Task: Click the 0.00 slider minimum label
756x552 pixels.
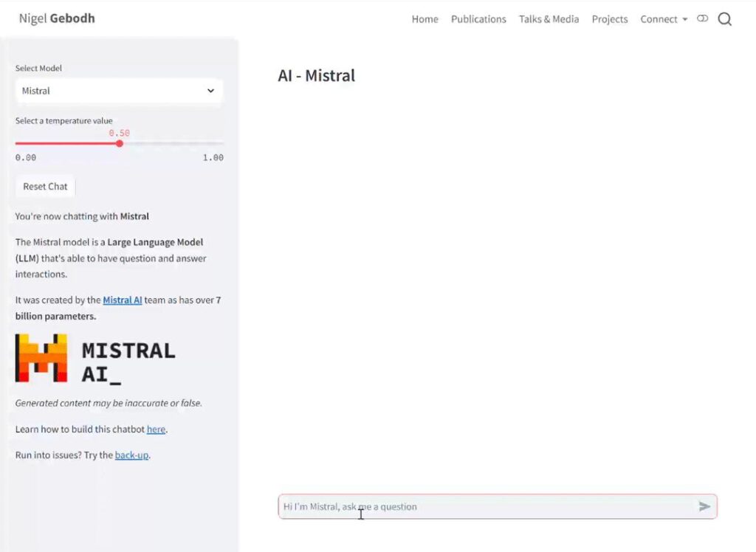Action: pyautogui.click(x=26, y=158)
